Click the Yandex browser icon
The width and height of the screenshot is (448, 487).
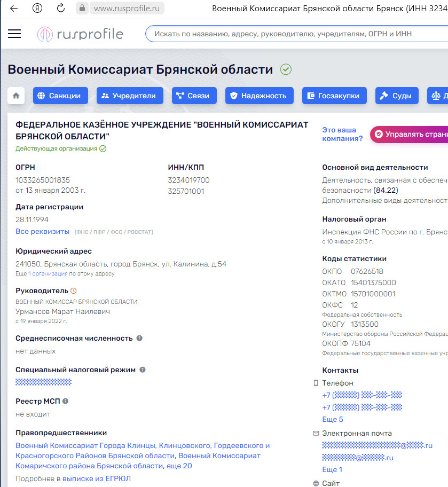37,8
